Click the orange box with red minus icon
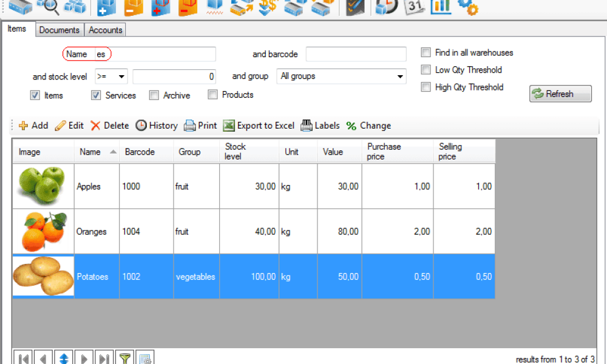 click(188, 8)
